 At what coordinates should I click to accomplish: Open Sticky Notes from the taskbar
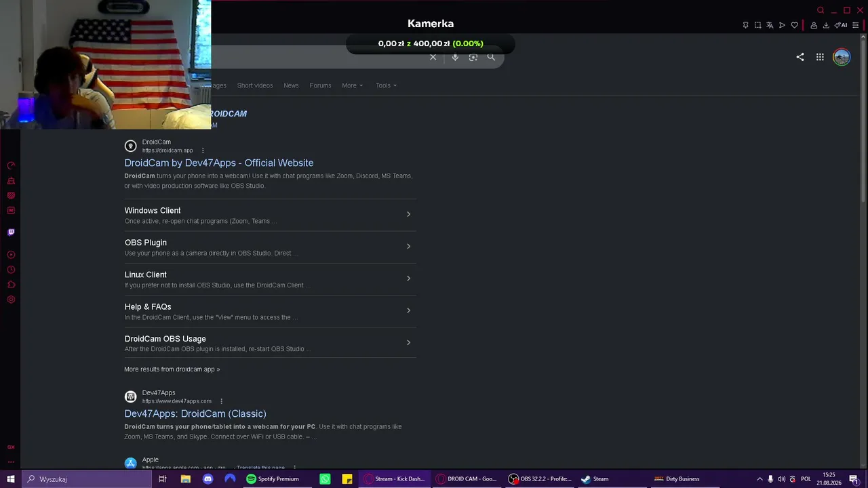347,479
